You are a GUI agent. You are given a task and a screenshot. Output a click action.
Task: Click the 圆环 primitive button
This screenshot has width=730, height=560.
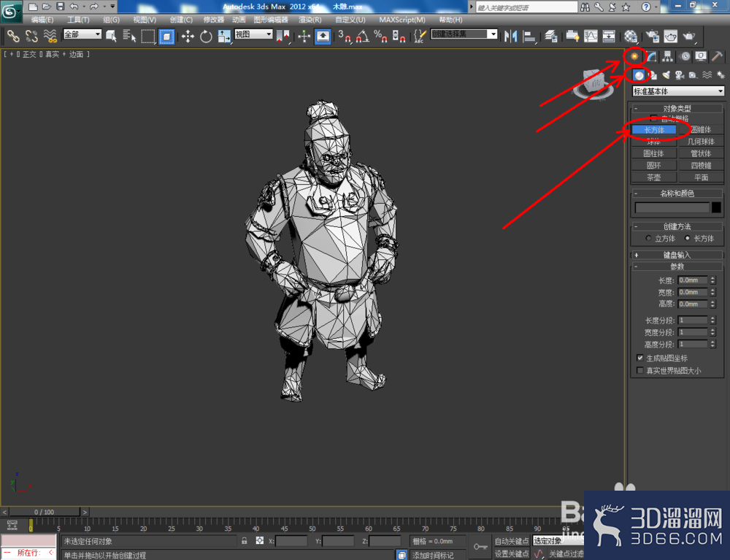tap(653, 165)
